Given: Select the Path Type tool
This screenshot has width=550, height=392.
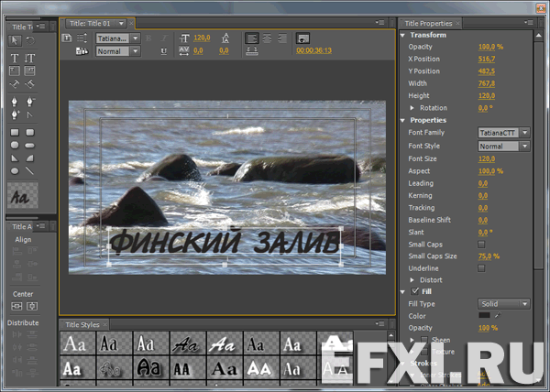Looking at the screenshot, I should point(15,84).
